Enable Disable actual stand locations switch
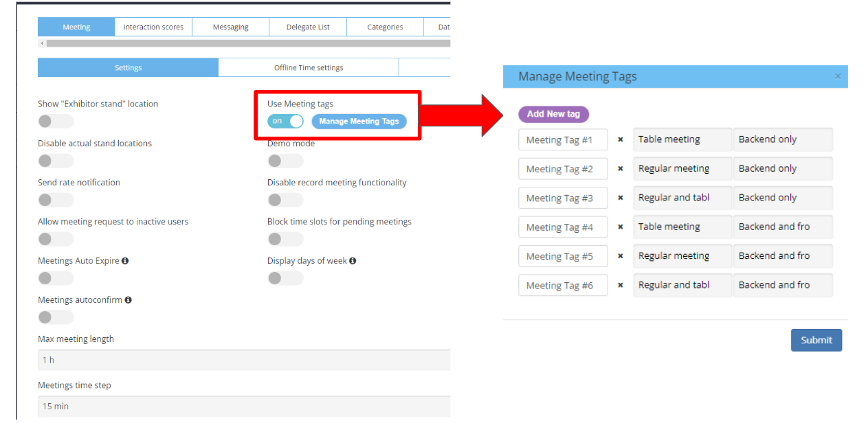 56,161
